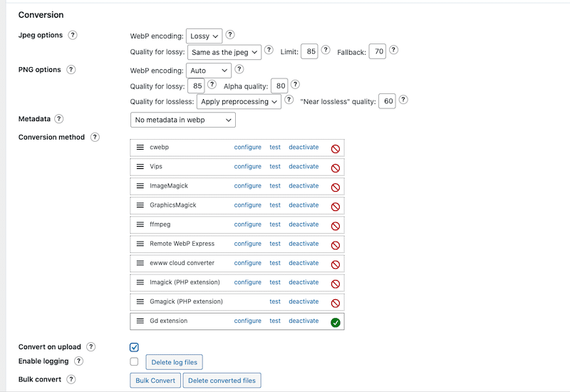The image size is (570, 392).
Task: Open help icon next to Enable logging
Action: [x=78, y=361]
